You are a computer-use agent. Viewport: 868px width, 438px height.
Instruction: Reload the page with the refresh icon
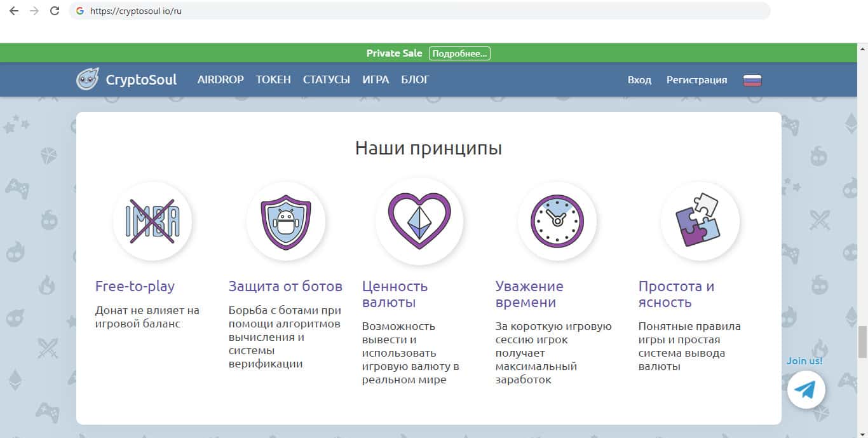(55, 11)
